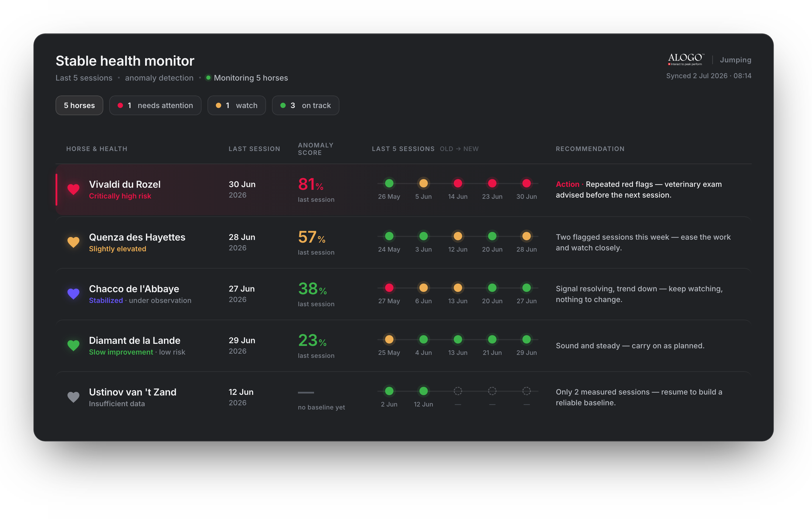This screenshot has width=812, height=522.
Task: Open the Vivaldi du Rozel horse name
Action: (125, 184)
